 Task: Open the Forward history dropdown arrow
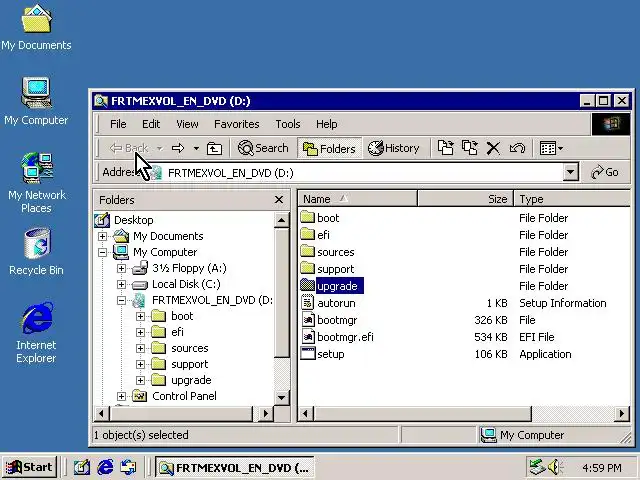click(196, 149)
